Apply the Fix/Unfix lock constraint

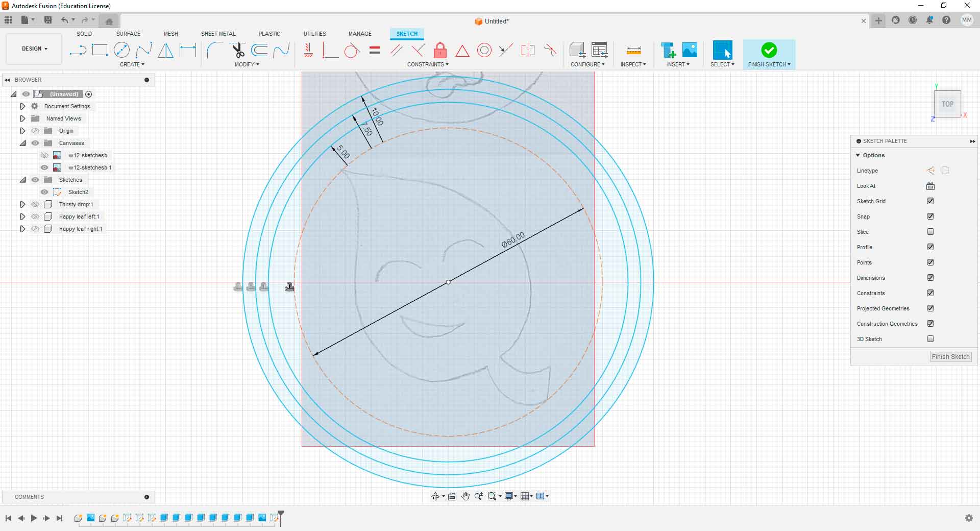pos(440,50)
